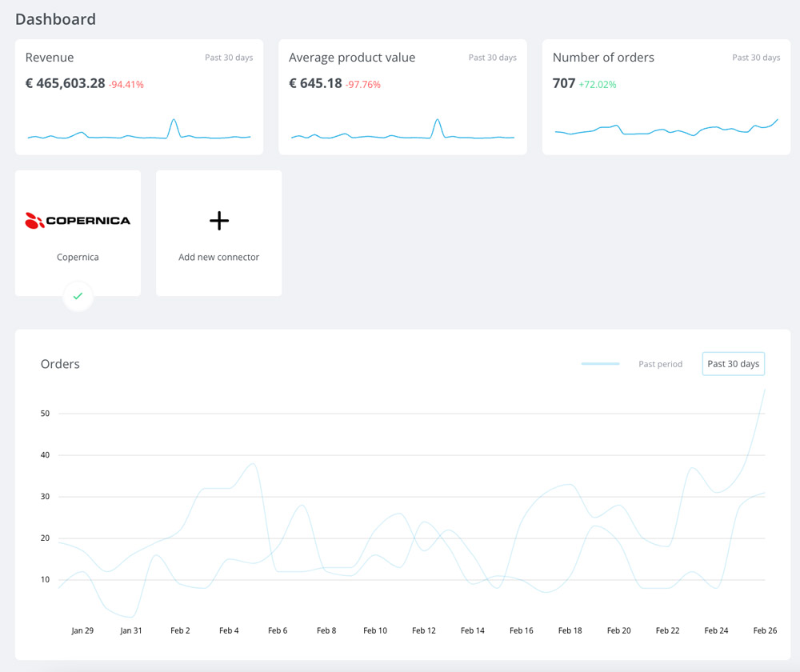This screenshot has height=672, width=800.
Task: Click the Feb 10 axis label
Action: pyautogui.click(x=375, y=630)
